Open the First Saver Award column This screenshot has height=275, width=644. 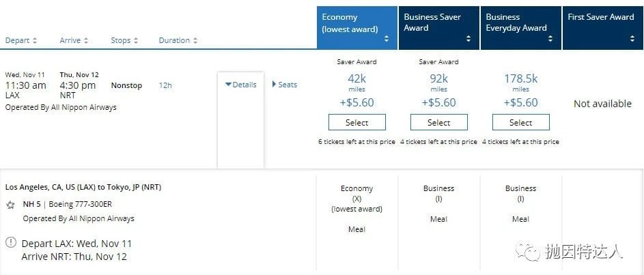point(601,18)
